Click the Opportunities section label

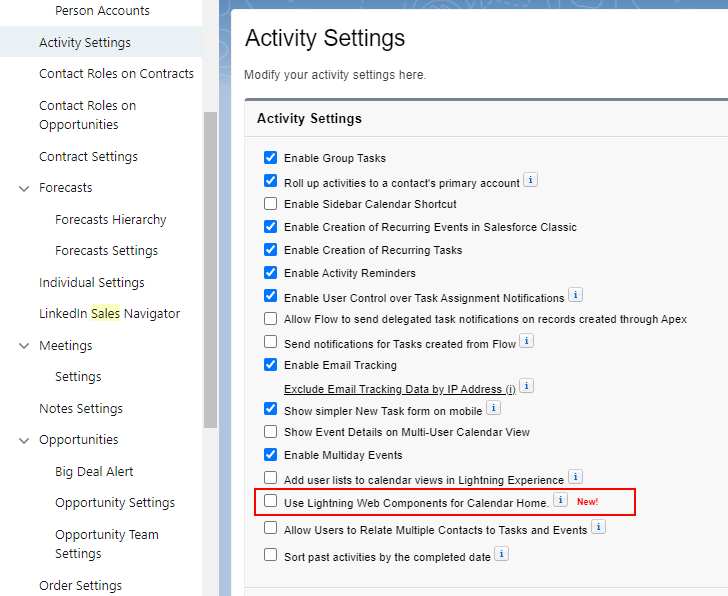tap(78, 440)
